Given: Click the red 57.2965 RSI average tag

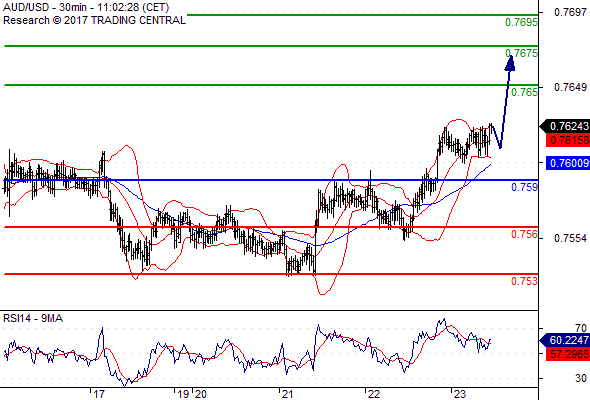Looking at the screenshot, I should 567,354.
